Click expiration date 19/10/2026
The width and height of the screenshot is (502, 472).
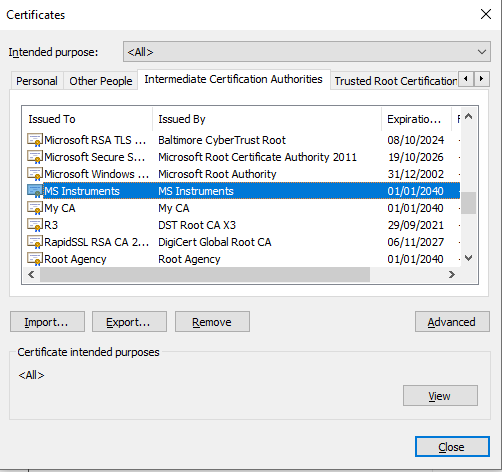[x=416, y=157]
